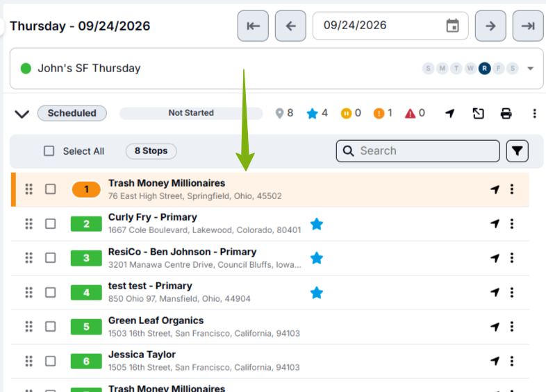
Task: Open more options for ResiCo stop
Action: (511, 257)
